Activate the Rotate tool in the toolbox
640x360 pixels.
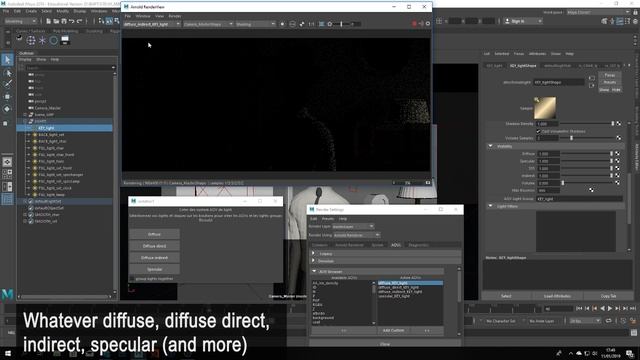pos(7,109)
